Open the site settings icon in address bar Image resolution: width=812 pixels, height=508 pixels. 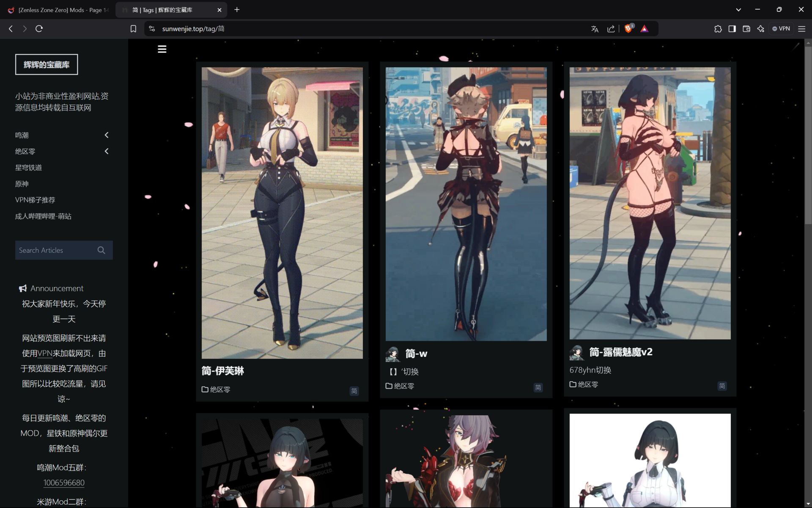point(152,29)
